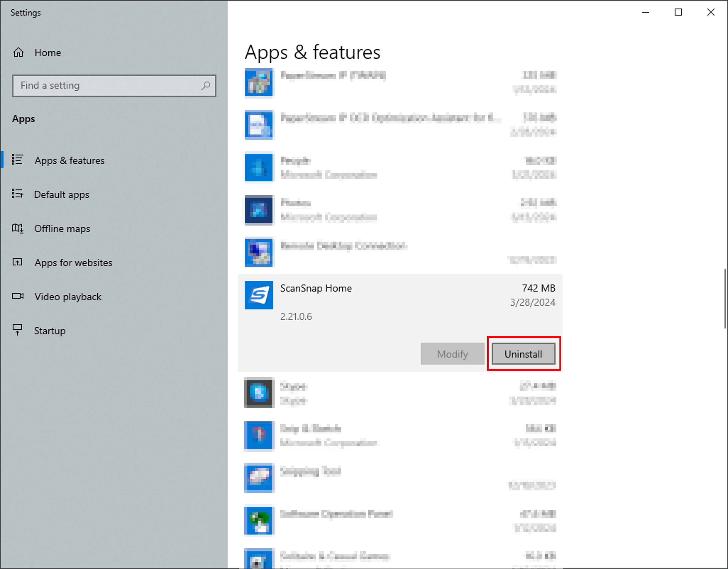Click the Offline maps icon
This screenshot has width=728, height=569.
click(17, 228)
